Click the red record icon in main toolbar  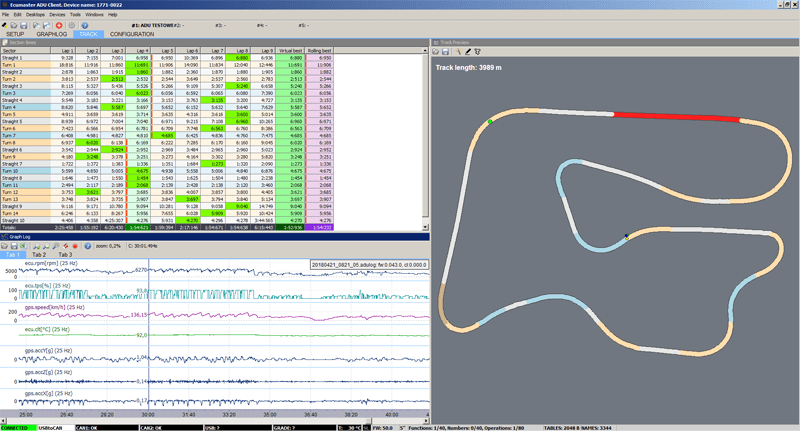click(59, 24)
